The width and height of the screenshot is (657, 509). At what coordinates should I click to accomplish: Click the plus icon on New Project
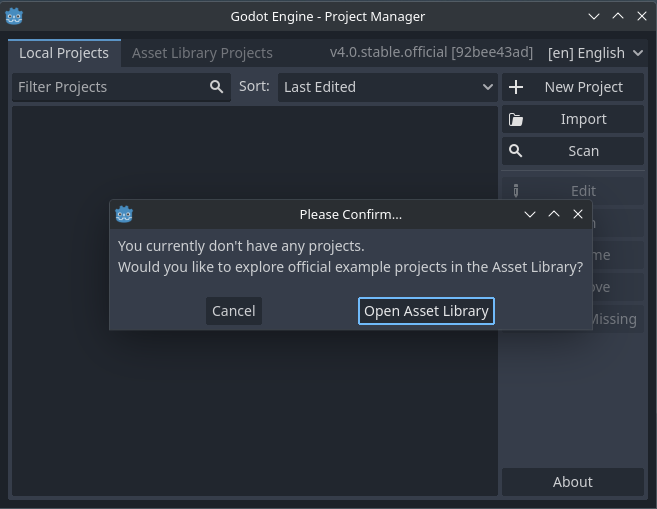point(516,87)
